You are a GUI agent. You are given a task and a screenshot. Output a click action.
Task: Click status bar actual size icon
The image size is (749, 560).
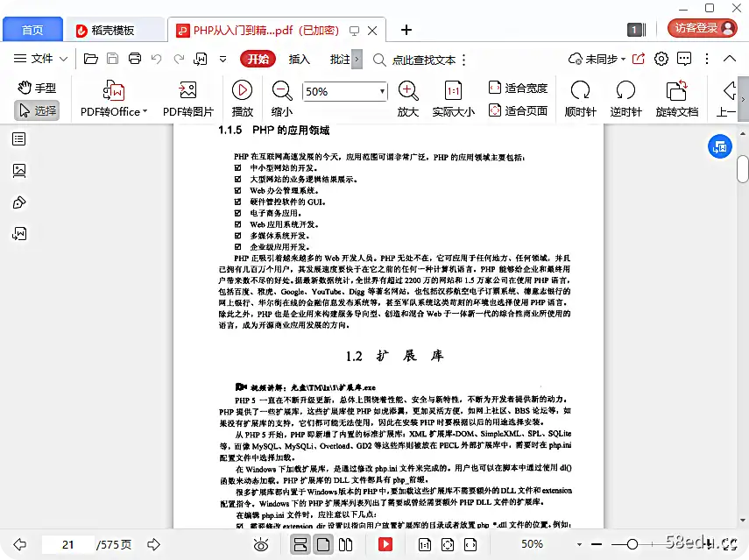[x=425, y=544]
